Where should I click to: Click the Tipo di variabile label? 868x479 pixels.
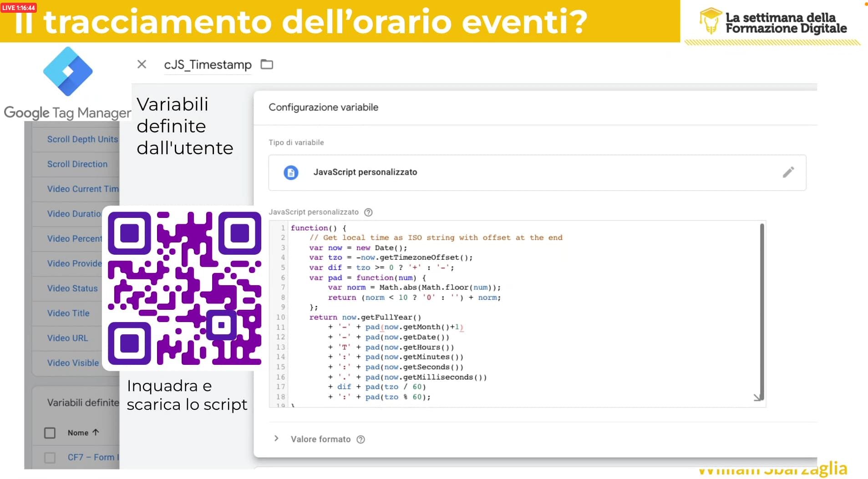coord(296,142)
